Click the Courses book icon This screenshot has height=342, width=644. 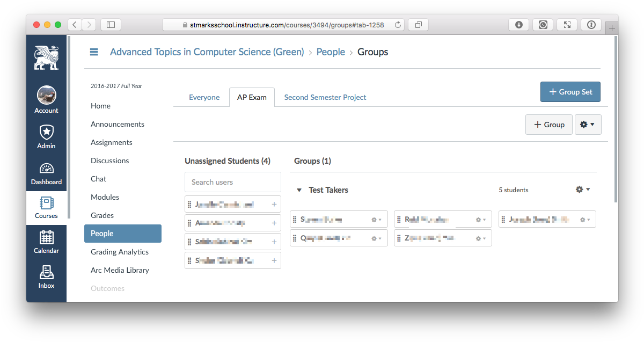coord(46,207)
